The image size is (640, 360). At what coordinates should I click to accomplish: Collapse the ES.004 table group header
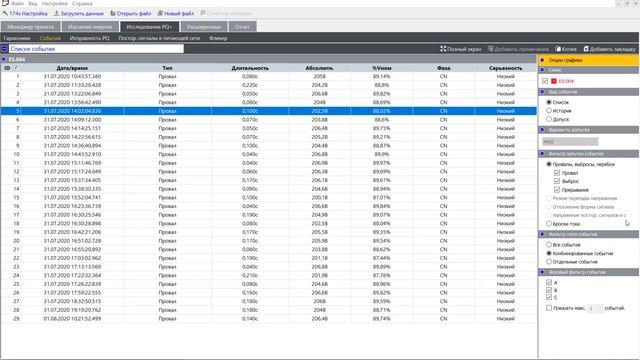(4, 59)
